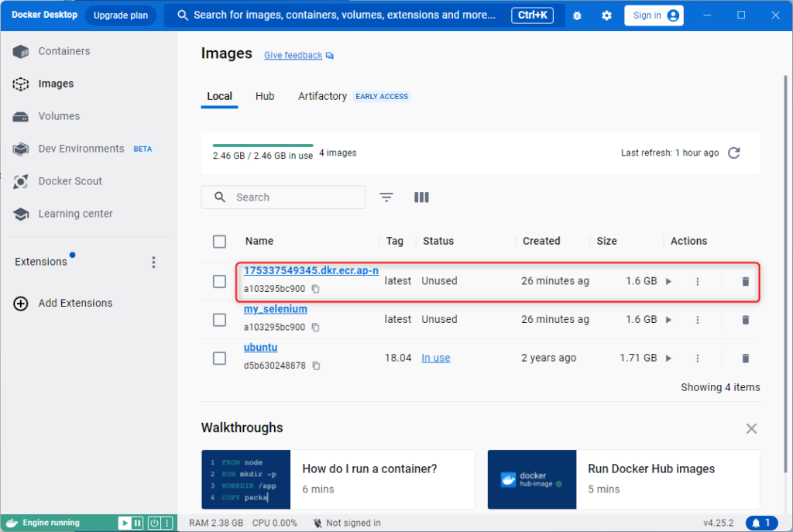Viewport: 793px width, 532px height.
Task: Open the ubuntu image link
Action: [x=260, y=348]
